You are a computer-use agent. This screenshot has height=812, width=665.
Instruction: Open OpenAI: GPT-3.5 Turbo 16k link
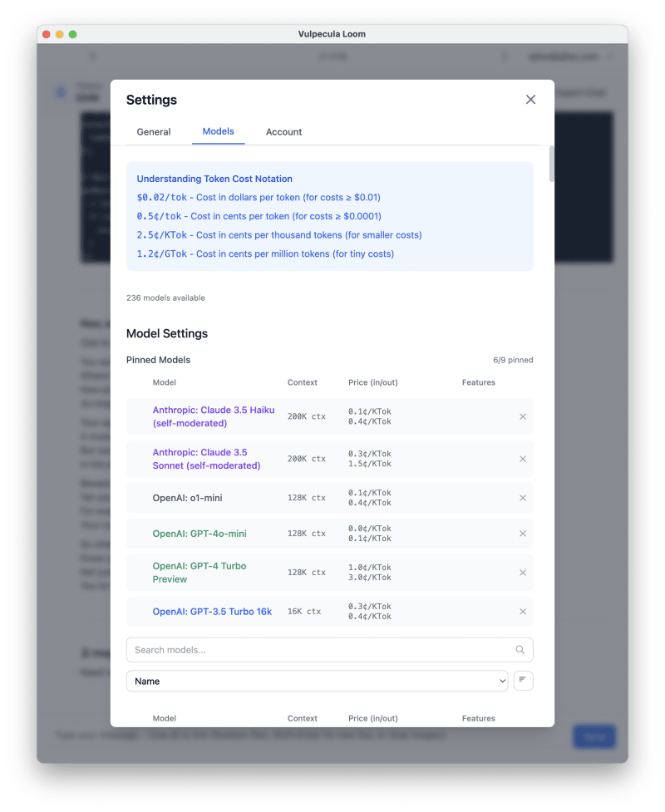point(212,612)
